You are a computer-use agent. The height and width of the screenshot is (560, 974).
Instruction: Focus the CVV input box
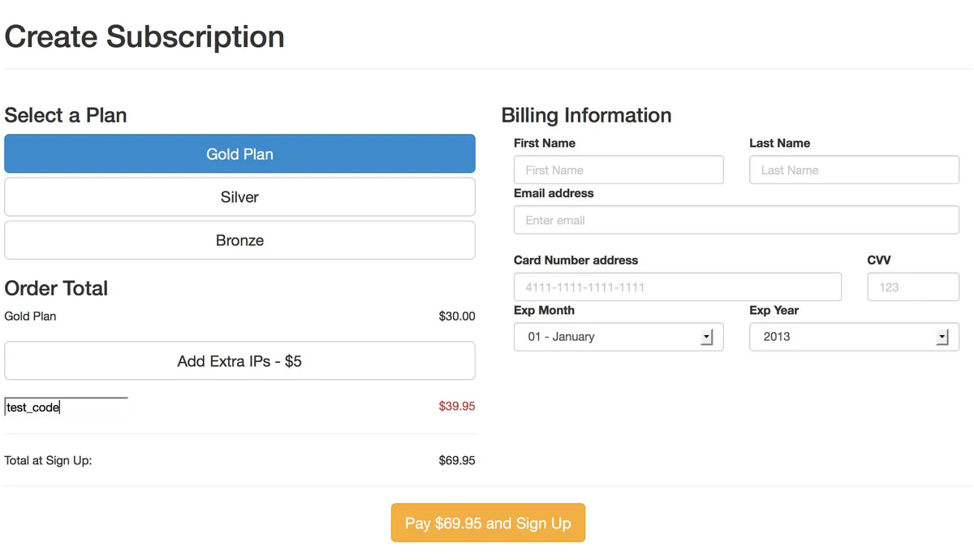point(913,287)
